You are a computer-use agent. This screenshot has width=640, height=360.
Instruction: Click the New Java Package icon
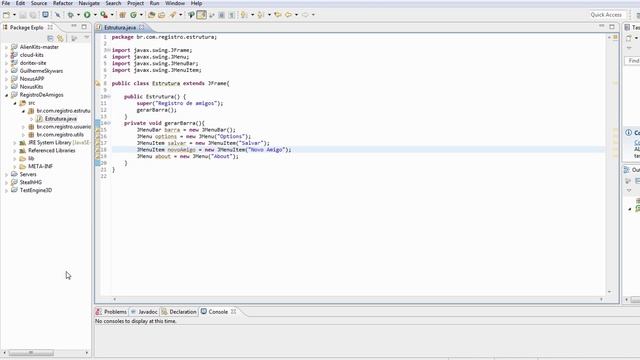pyautogui.click(x=122, y=15)
